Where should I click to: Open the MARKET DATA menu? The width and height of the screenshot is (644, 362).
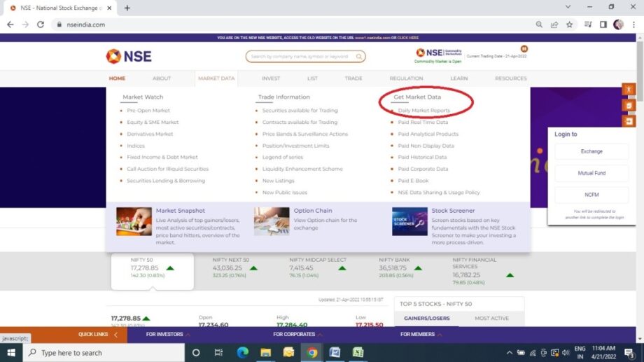(216, 78)
